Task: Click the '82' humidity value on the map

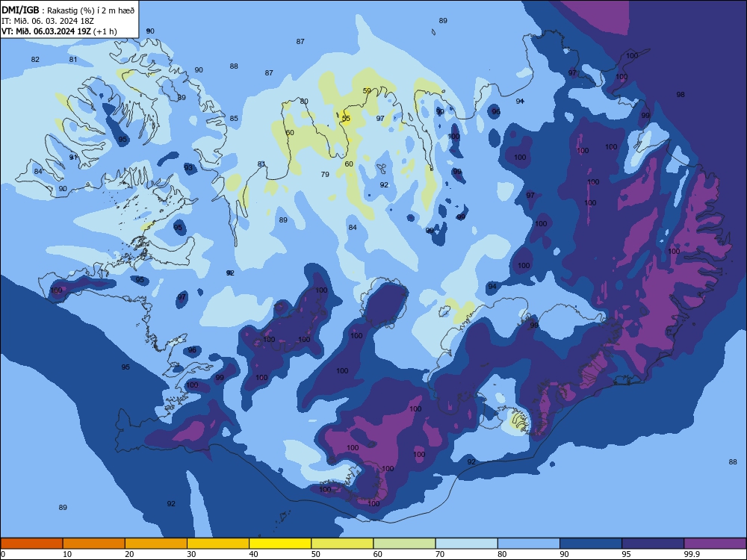Action: (35, 60)
